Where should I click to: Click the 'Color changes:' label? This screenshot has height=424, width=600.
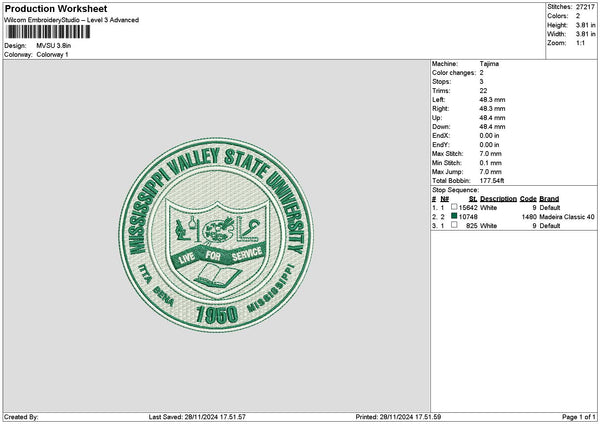[454, 73]
